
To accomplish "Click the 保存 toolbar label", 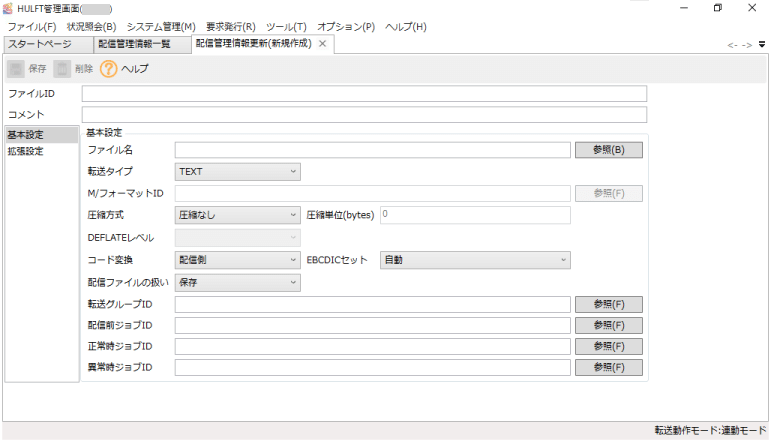I will pos(37,69).
